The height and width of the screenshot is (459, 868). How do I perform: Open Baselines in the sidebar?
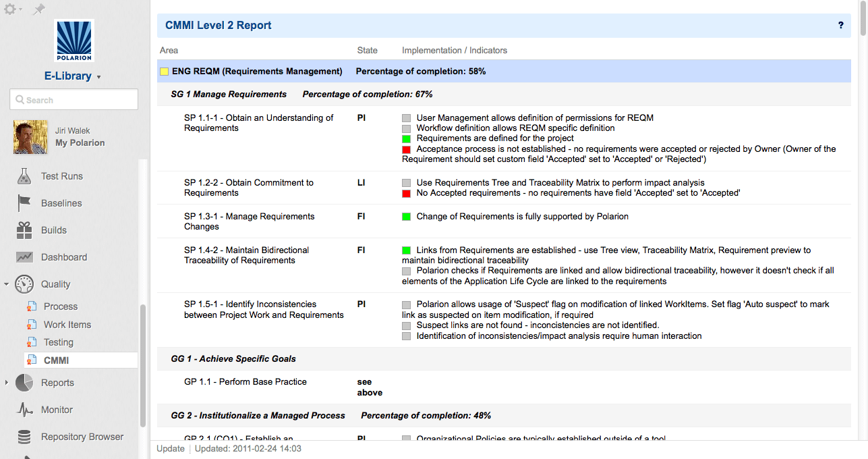tap(61, 203)
